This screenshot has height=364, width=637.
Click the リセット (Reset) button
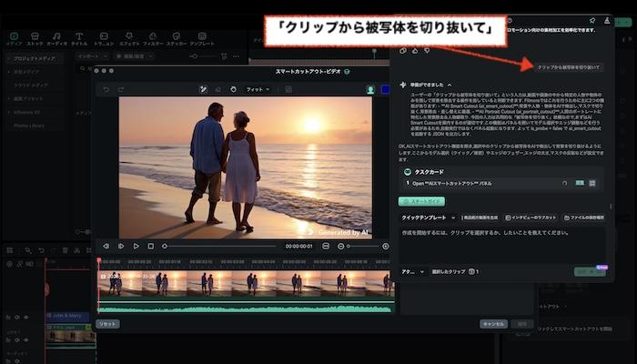[107, 324]
